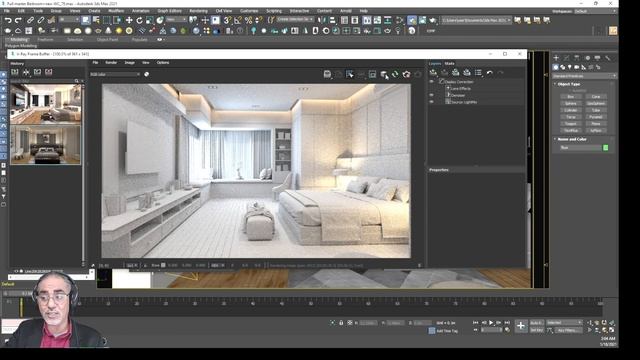Click the green object color swatch
This screenshot has height=360, width=640.
[606, 148]
